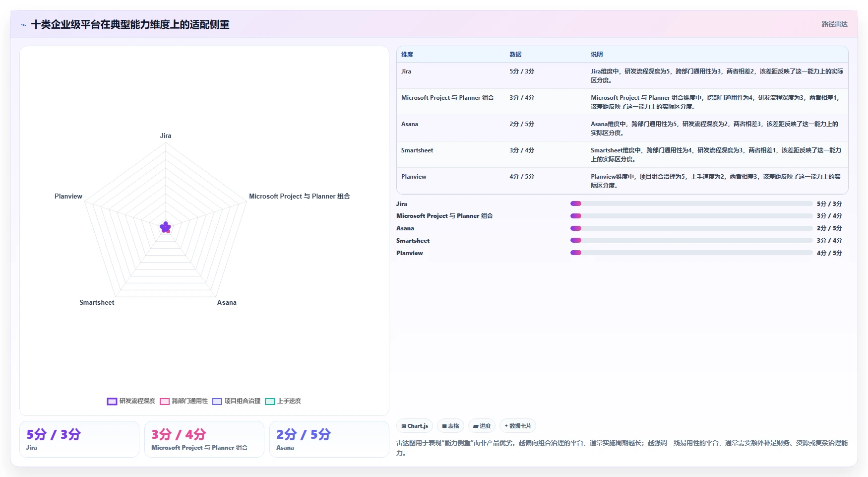Screen dimensions: 868x477
Task: Toggle the 研发流程深度 legend dataset
Action: pyautogui.click(x=131, y=401)
